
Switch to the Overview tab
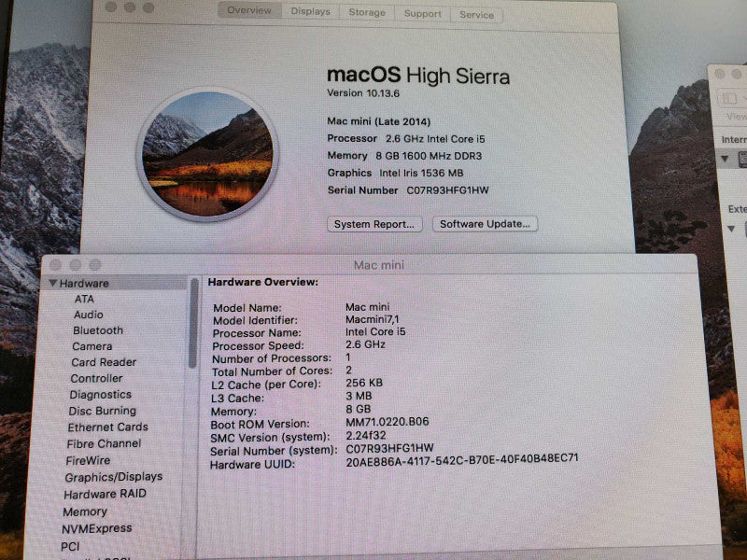[x=249, y=10]
